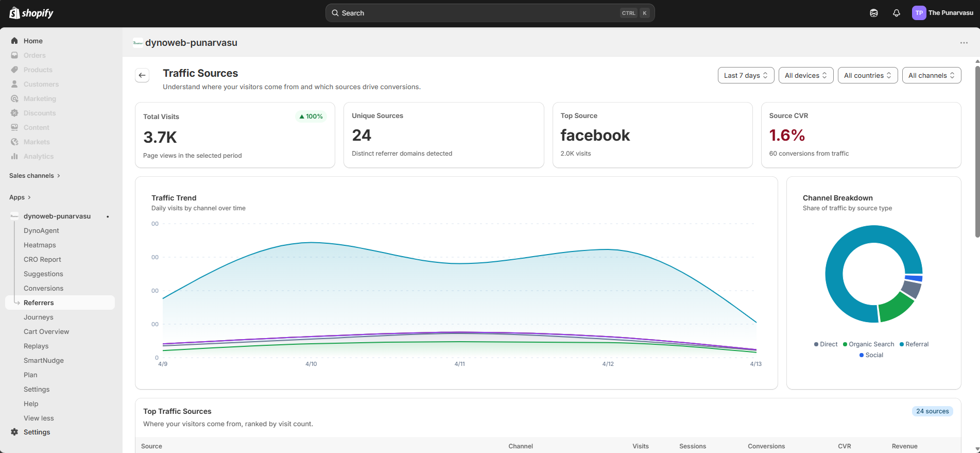Open the Sidekick assistant icon in top bar
This screenshot has width=980, height=453.
tap(873, 13)
